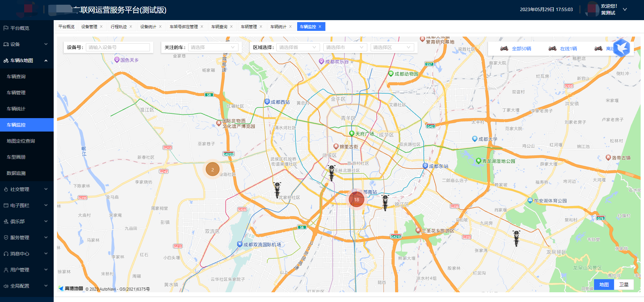Expand the 服务管理 menu chevron
Viewport: 644px width, 302px height.
46,238
